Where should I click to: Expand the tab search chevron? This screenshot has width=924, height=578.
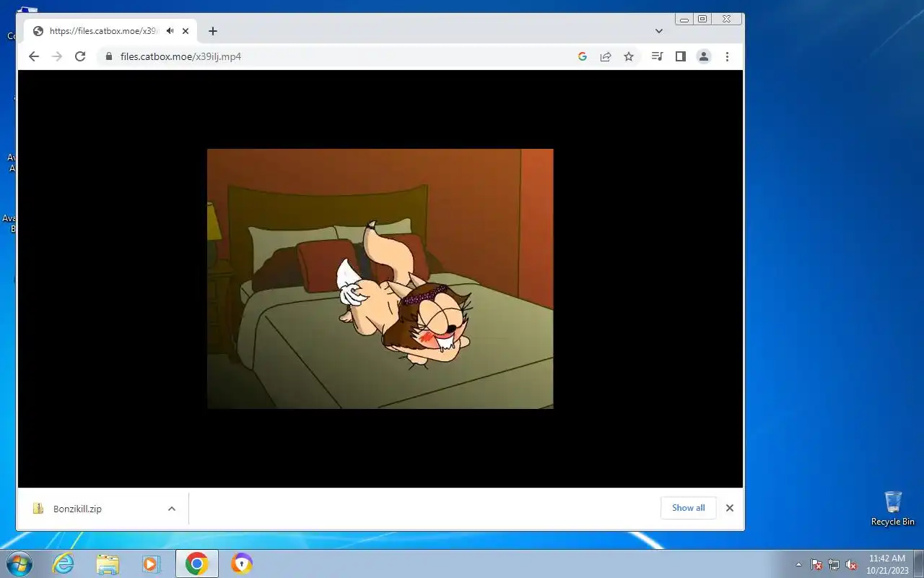[x=659, y=31]
